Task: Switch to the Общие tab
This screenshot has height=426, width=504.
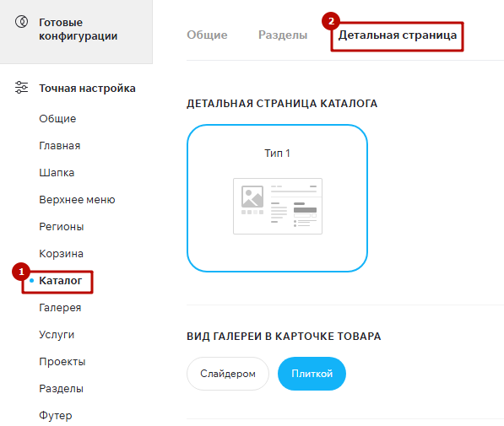Action: [207, 35]
